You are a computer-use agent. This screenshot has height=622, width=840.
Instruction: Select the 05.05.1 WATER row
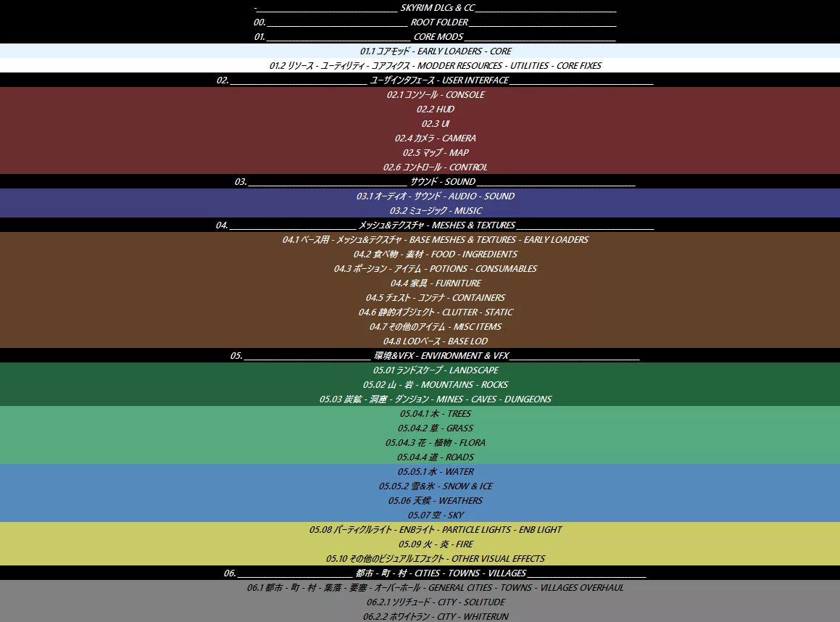(420, 471)
